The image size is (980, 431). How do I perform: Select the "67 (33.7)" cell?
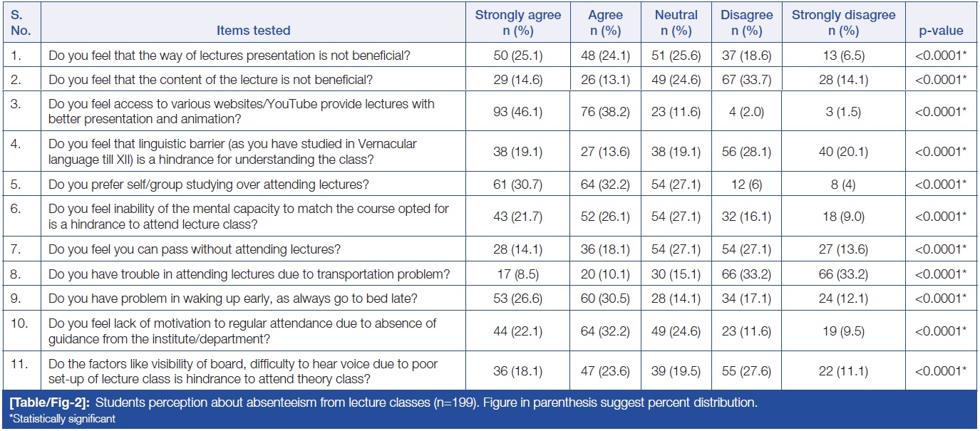[746, 81]
